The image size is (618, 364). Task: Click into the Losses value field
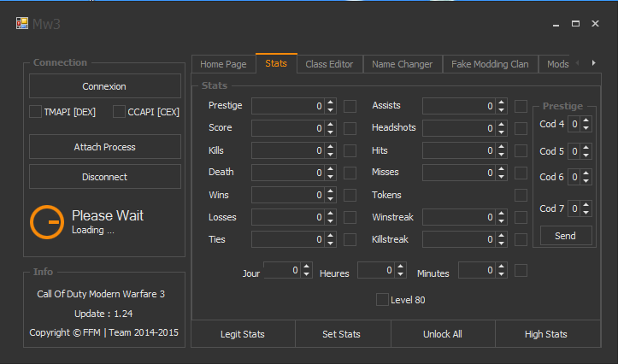pyautogui.click(x=288, y=217)
